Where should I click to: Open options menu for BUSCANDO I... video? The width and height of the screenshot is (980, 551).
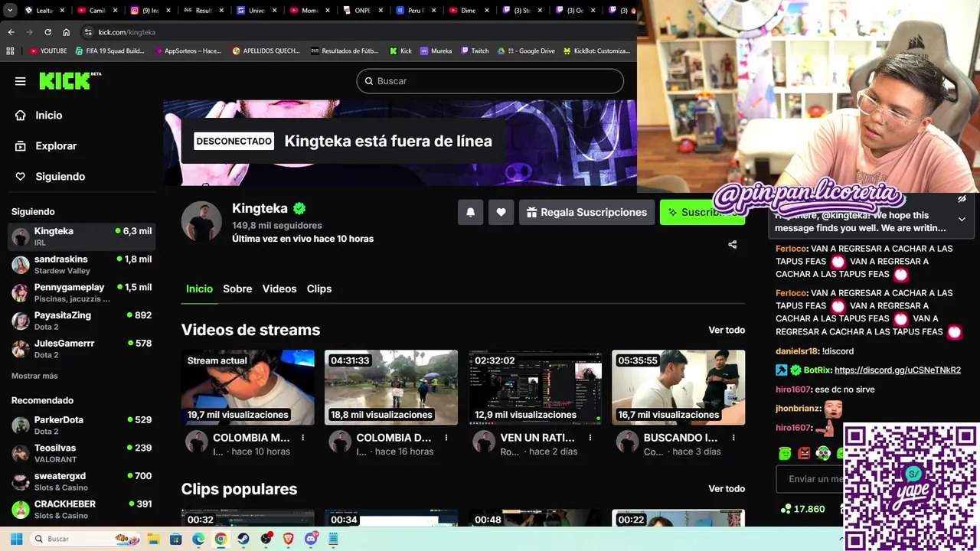(x=733, y=438)
